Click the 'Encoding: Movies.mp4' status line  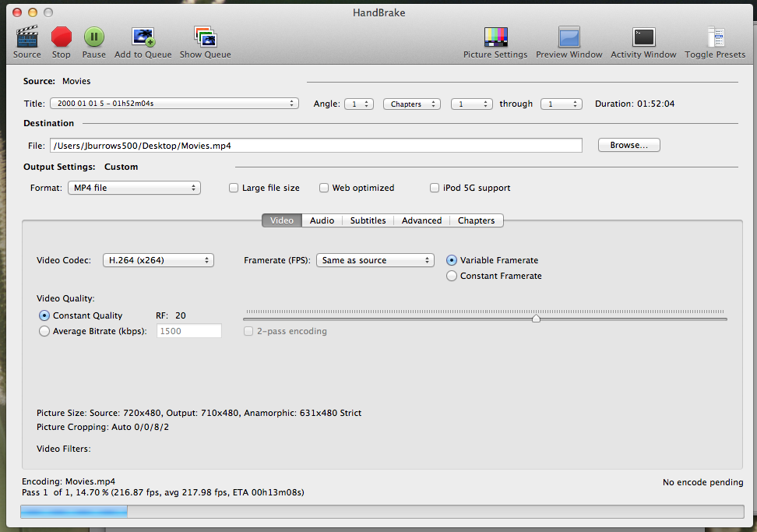(69, 481)
